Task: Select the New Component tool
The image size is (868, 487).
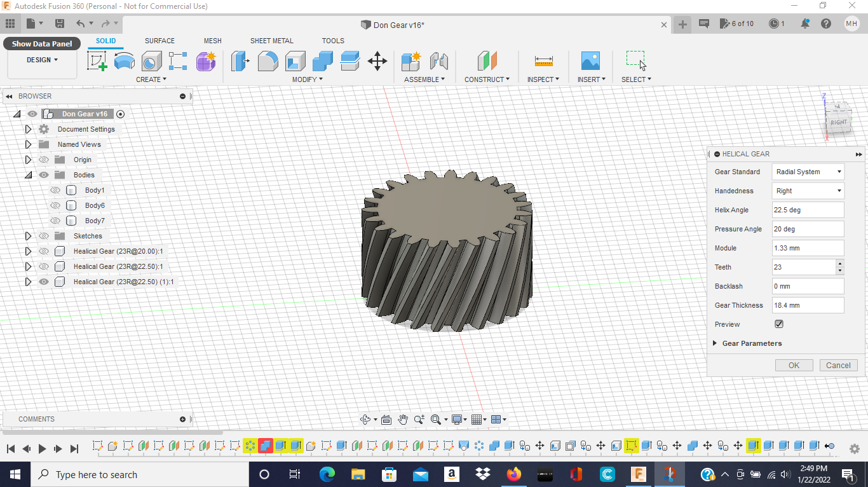Action: [411, 61]
